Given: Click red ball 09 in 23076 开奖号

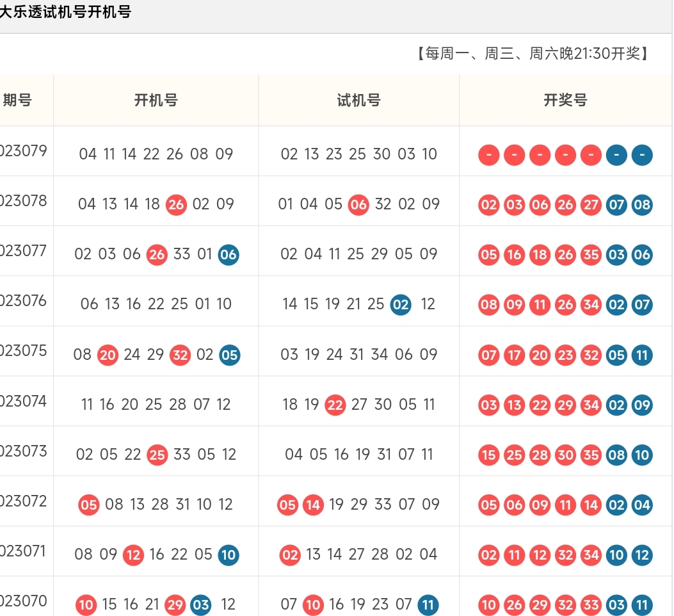Looking at the screenshot, I should (515, 305).
